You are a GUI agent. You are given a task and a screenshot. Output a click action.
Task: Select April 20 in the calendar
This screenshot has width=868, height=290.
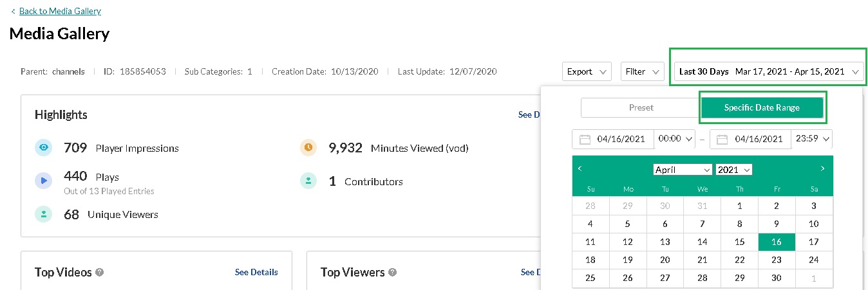pos(665,260)
